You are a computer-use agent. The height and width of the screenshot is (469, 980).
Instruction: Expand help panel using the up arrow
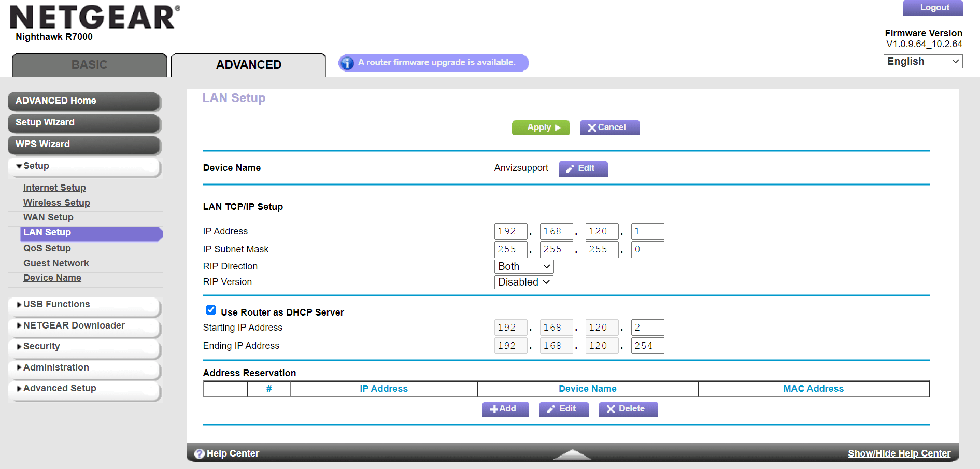[572, 454]
